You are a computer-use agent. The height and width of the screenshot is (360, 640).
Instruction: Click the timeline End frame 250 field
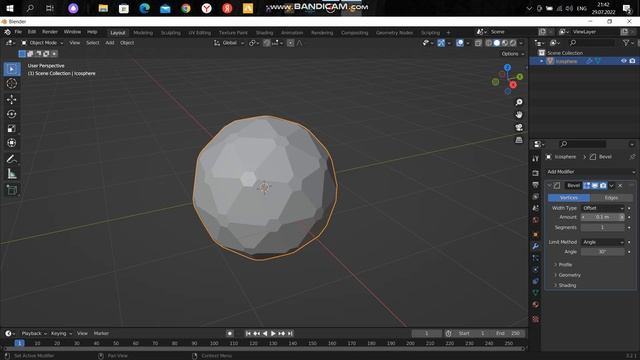point(509,333)
